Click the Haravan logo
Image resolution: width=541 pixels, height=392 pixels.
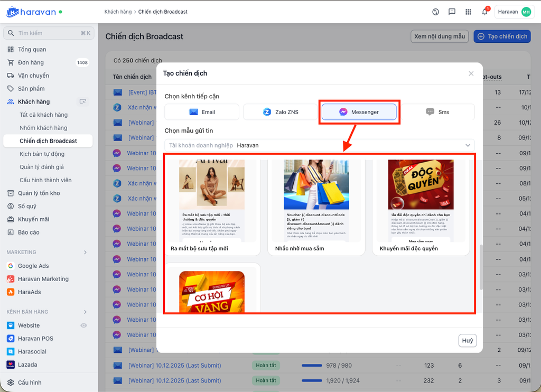pyautogui.click(x=32, y=12)
